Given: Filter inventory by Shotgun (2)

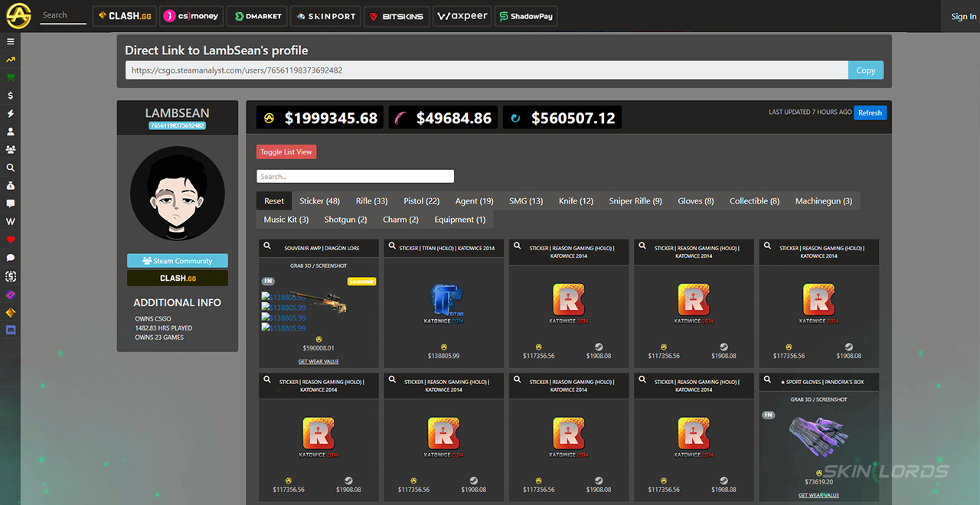Looking at the screenshot, I should pyautogui.click(x=345, y=220).
